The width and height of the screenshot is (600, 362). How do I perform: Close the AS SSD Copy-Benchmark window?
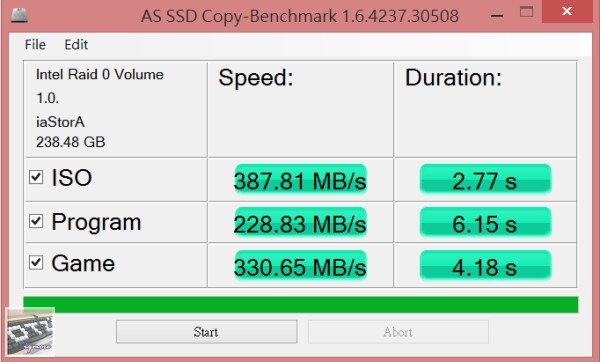click(567, 11)
